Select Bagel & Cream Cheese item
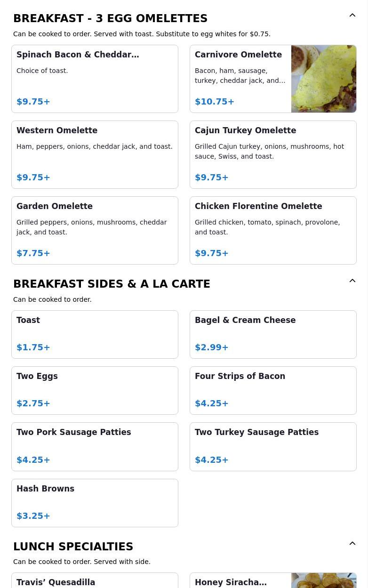 point(273,334)
